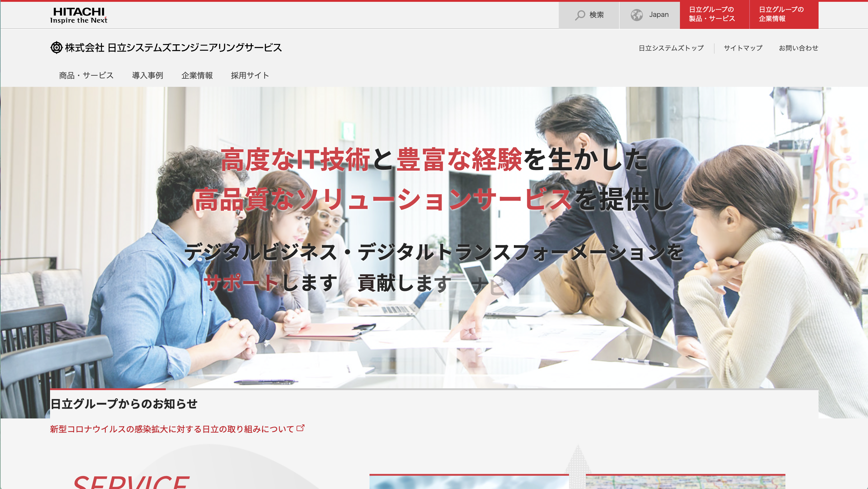Open the サイトマップ link

pyautogui.click(x=743, y=48)
